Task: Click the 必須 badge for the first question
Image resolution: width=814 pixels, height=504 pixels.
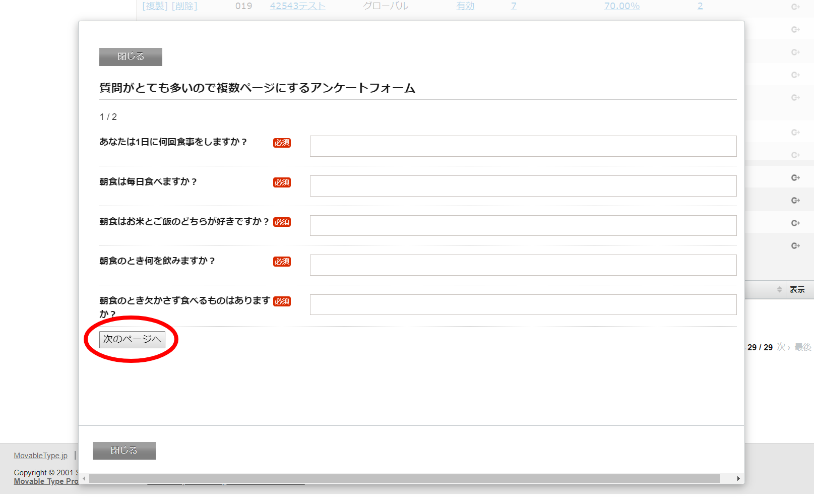Action: (x=282, y=143)
